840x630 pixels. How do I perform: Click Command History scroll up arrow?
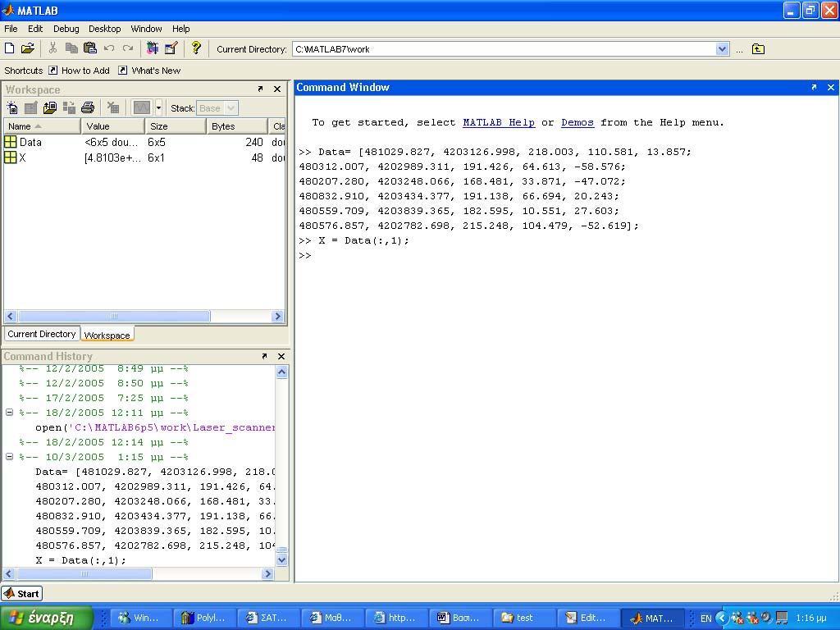coord(282,372)
